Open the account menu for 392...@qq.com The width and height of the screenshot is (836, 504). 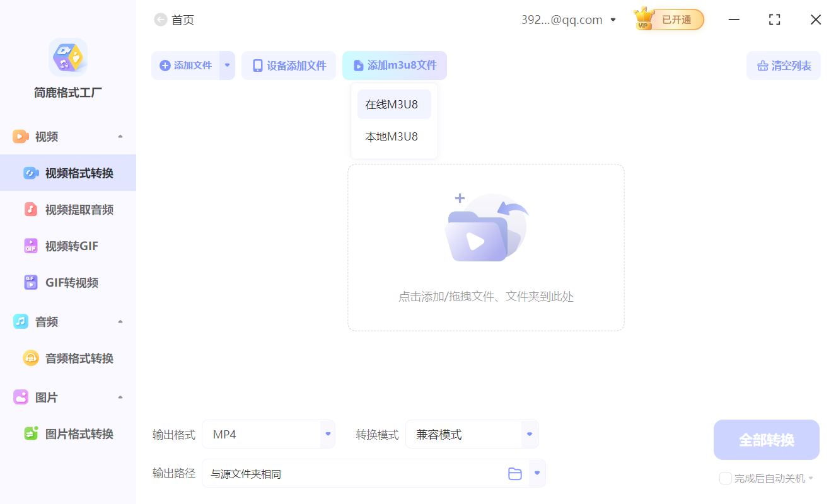point(612,20)
